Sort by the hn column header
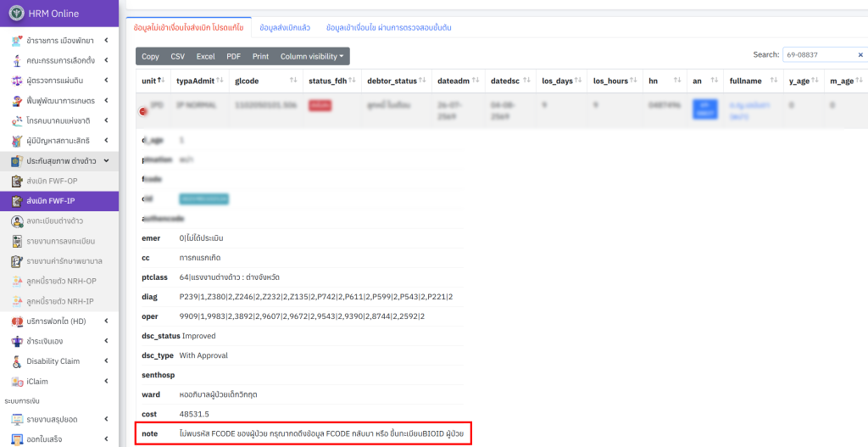Screen dimensions: 868x447 (665, 81)
